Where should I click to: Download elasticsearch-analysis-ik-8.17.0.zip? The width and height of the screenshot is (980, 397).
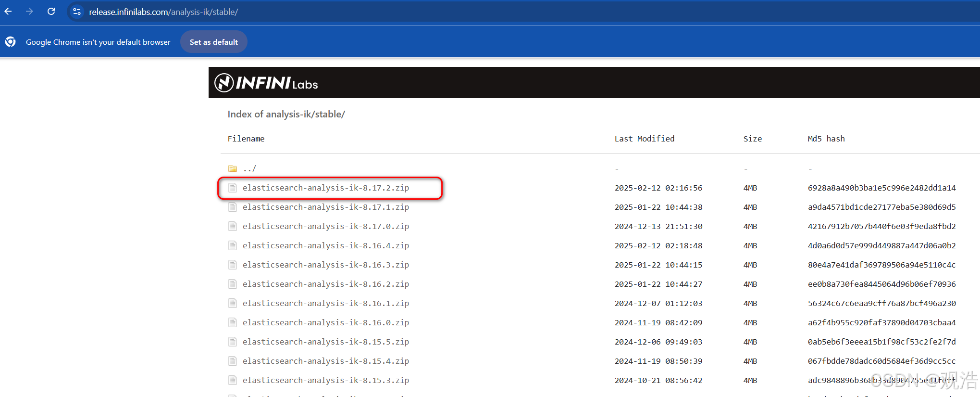tap(326, 226)
